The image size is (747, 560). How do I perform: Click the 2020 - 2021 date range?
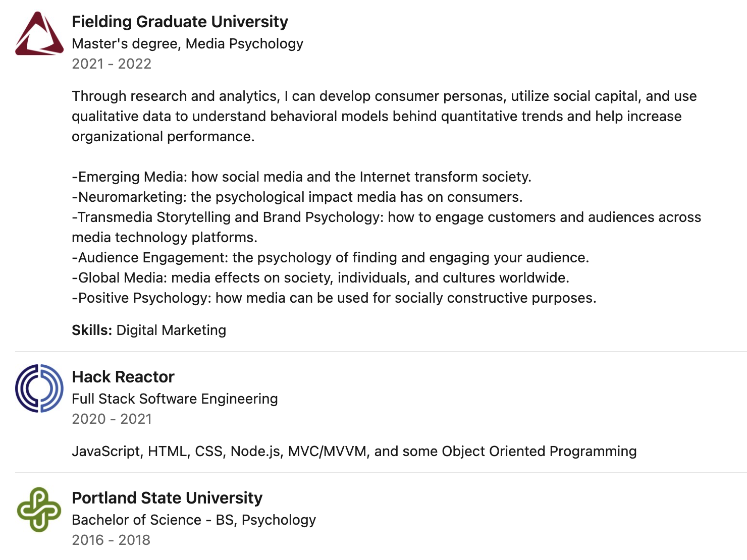112,419
